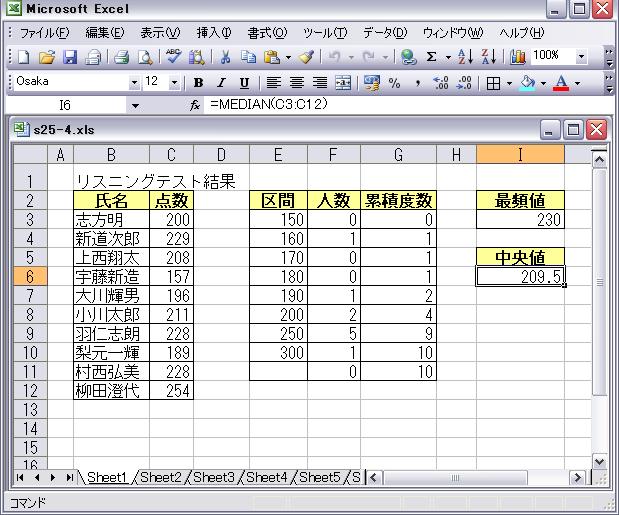Open the ヘルプ(H) menu
Viewport: 619px width, 515px height.
(x=522, y=33)
